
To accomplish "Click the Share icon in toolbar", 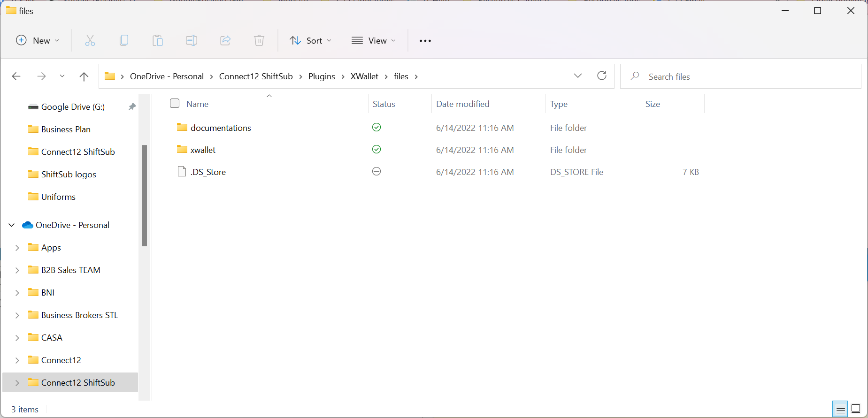I will click(x=225, y=41).
